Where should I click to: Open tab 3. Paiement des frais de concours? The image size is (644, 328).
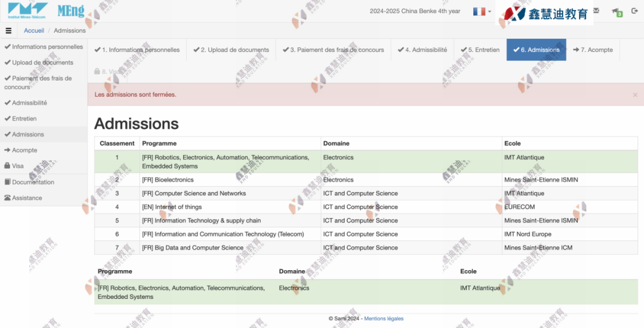click(333, 49)
